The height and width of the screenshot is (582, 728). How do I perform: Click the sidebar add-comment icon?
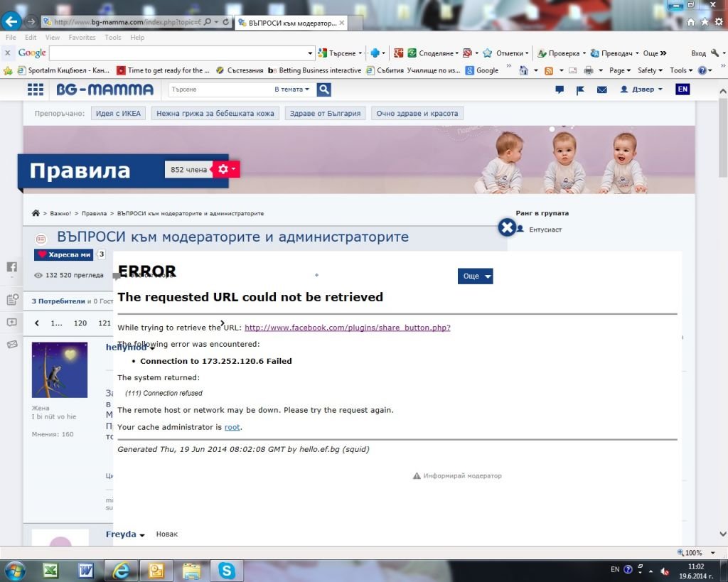(12, 322)
